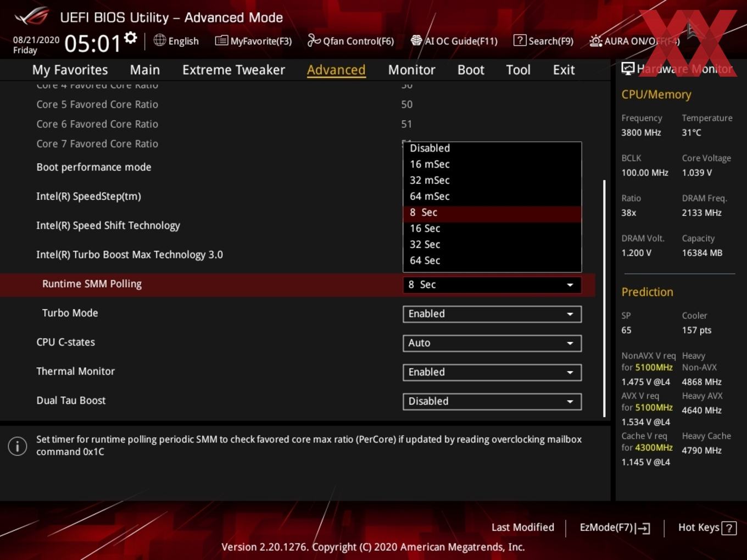Switch to My Favorites tab

coord(70,70)
